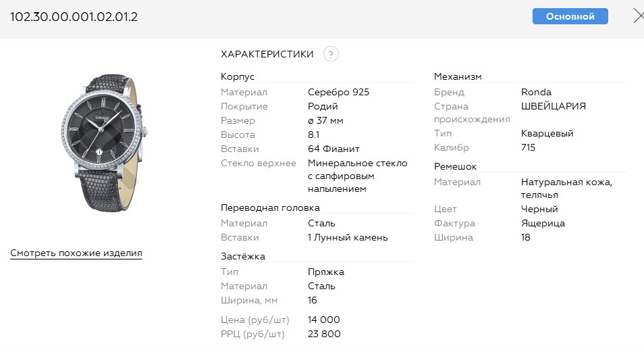Click the Ronda brand value
The height and width of the screenshot is (350, 644).
(x=537, y=93)
